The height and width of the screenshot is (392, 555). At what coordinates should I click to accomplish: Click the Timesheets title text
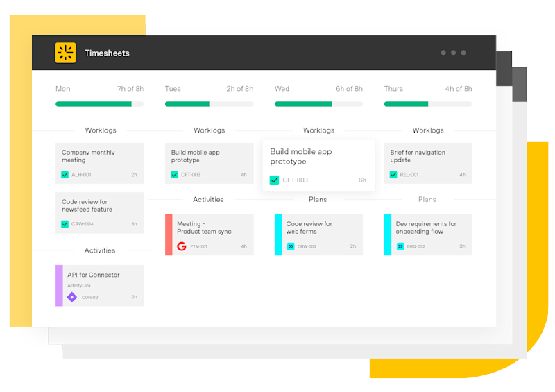107,53
